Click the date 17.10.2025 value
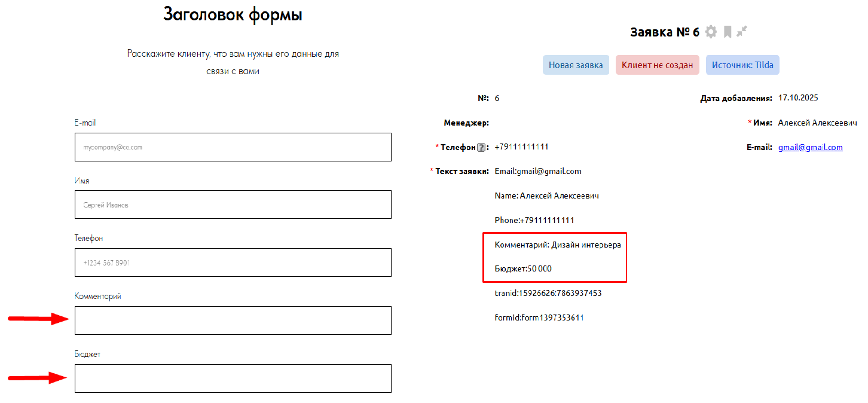 click(797, 98)
